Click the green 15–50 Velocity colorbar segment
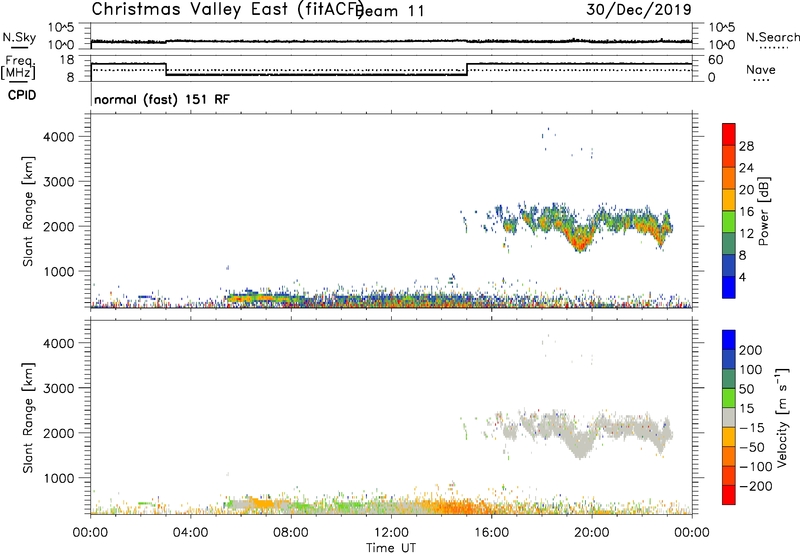This screenshot has height=554, width=800. coord(729,398)
